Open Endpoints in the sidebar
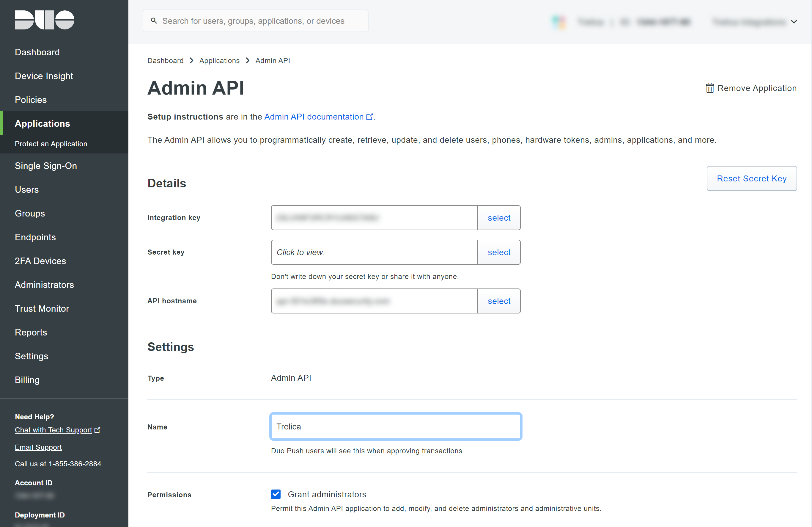Screen dimensions: 812x527 [x=35, y=237]
